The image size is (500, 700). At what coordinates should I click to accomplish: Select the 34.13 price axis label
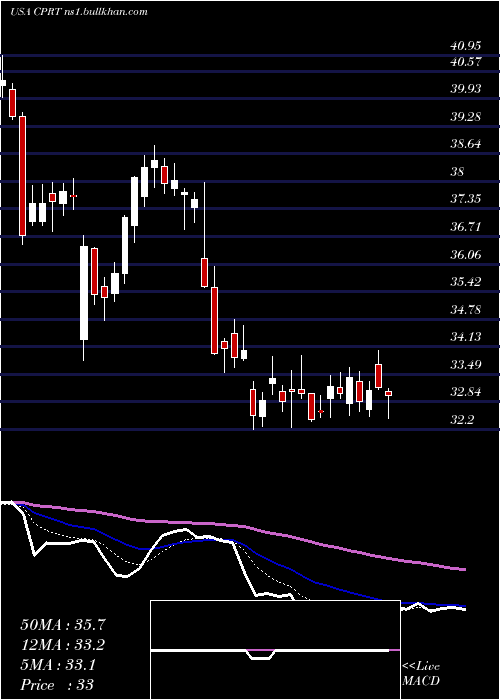465,337
